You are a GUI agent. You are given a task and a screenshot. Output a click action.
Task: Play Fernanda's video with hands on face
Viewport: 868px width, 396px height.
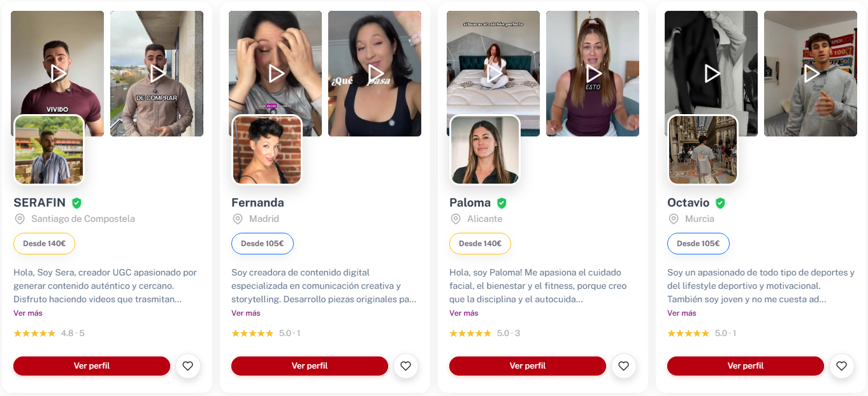276,73
